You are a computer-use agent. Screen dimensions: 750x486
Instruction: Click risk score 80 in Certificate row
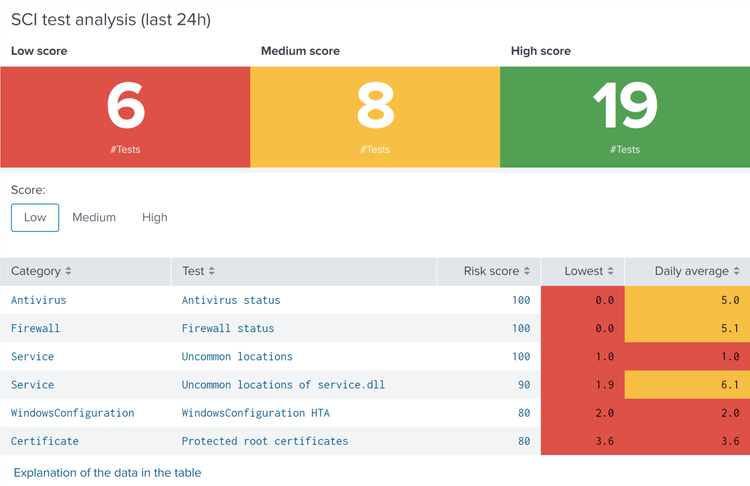(524, 442)
